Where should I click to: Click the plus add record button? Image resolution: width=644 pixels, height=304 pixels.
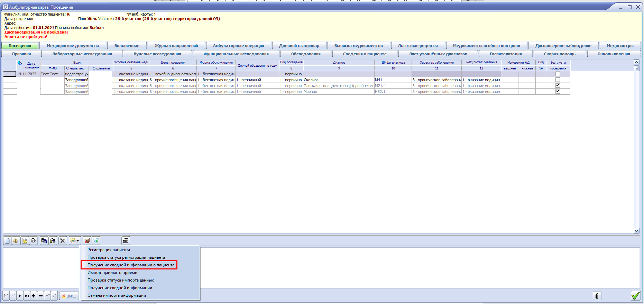pos(34,296)
